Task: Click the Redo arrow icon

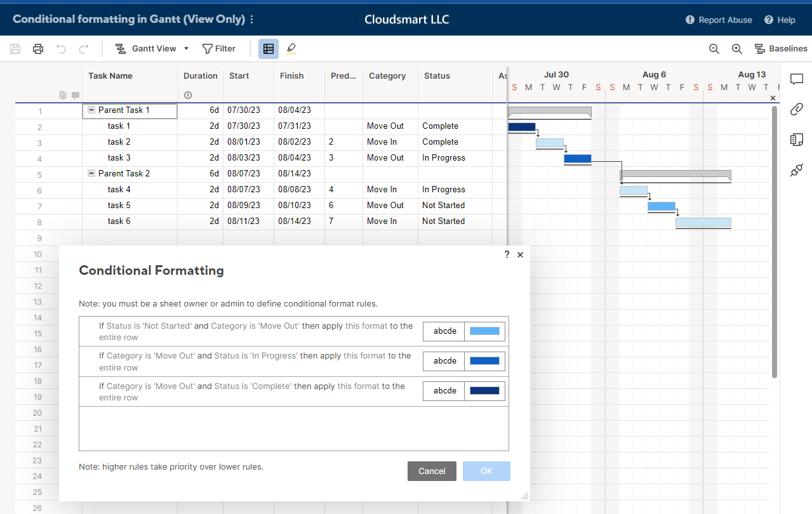Action: point(83,49)
